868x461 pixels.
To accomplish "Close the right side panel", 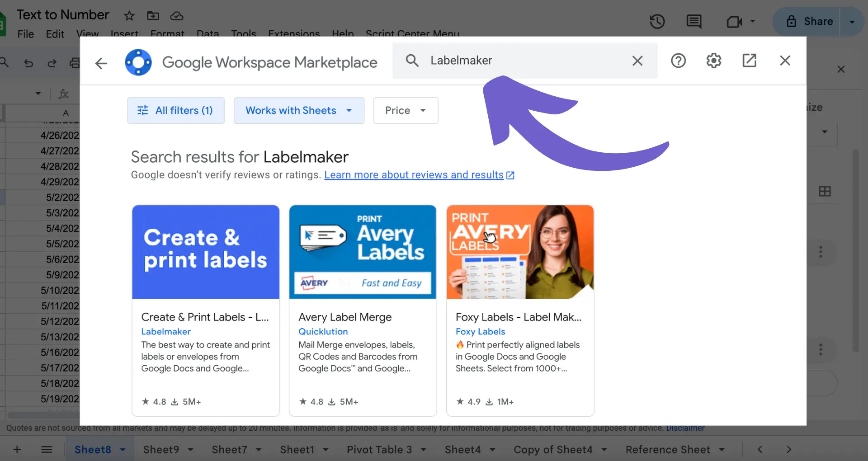I will point(841,69).
